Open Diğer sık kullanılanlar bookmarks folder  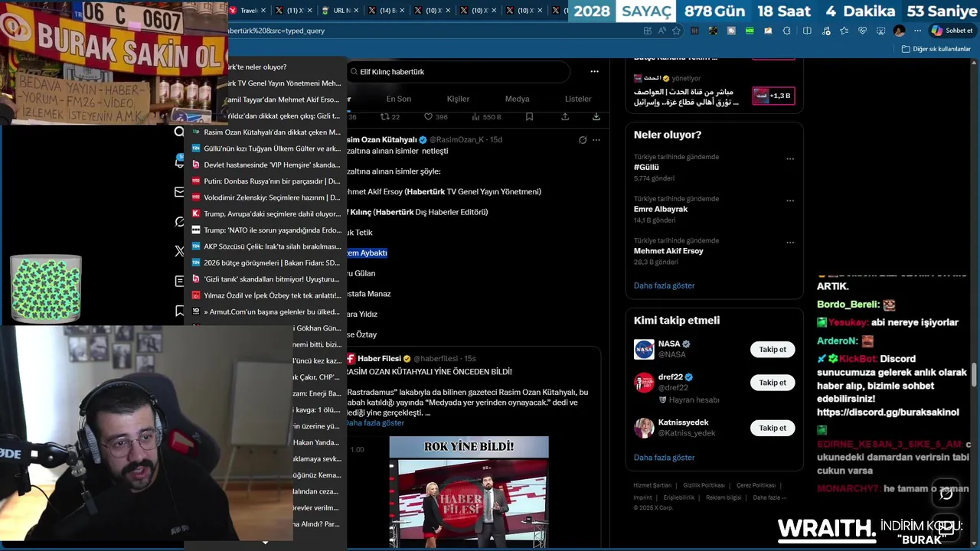936,49
